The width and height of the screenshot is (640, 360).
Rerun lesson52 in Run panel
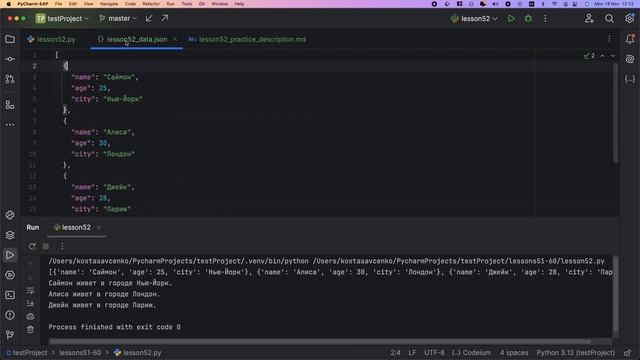[32, 246]
